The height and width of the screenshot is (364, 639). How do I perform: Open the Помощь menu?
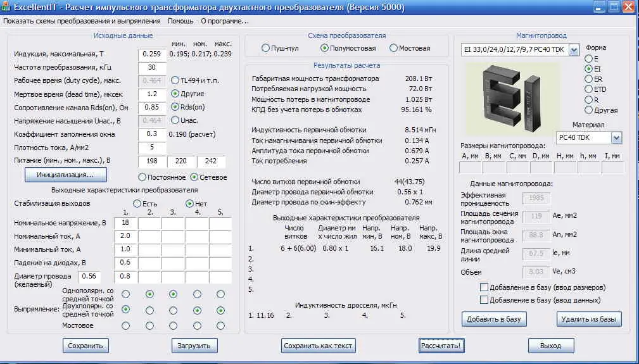coord(180,21)
